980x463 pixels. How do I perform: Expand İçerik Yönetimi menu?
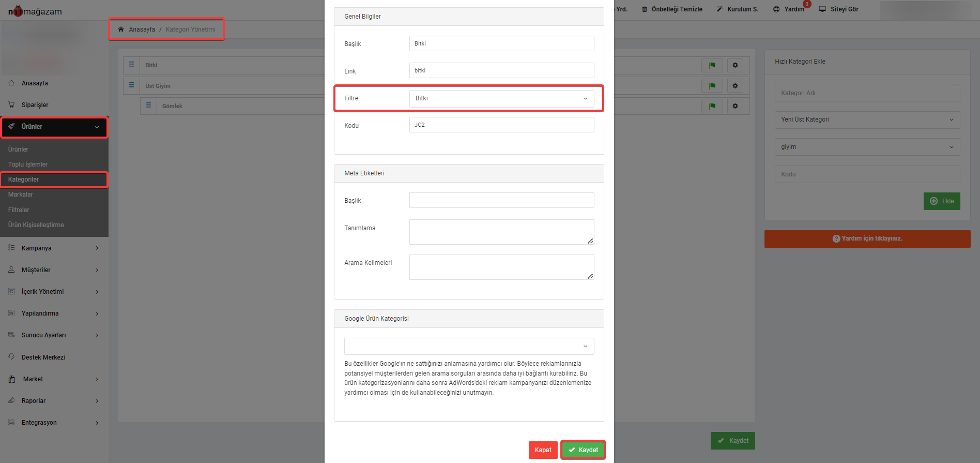click(x=54, y=292)
